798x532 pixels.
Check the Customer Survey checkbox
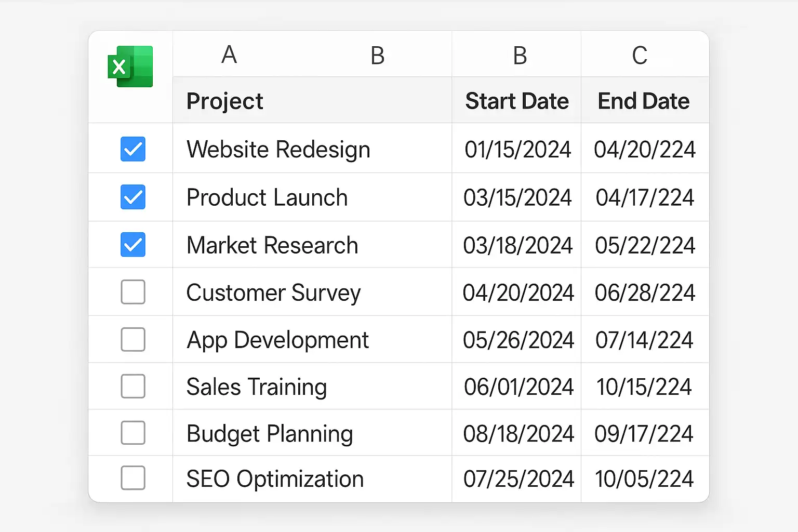coord(133,292)
